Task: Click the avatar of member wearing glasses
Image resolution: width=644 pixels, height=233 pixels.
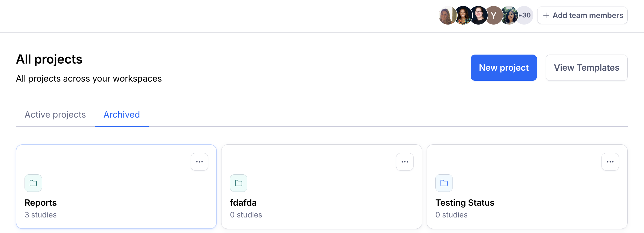Action: pos(479,15)
